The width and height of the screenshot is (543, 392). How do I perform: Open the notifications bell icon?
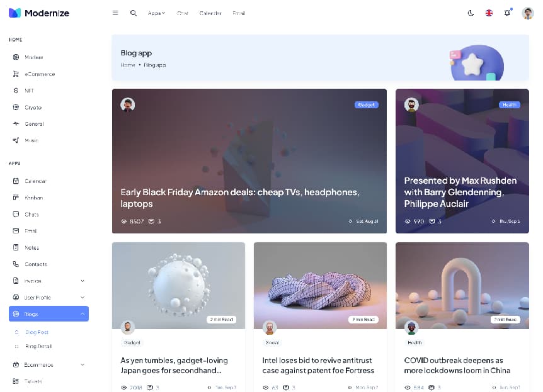[x=507, y=13]
